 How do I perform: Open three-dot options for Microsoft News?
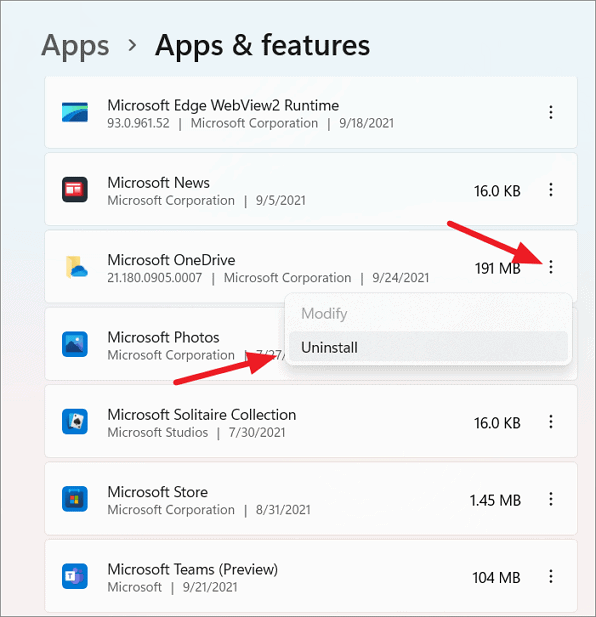coord(551,190)
